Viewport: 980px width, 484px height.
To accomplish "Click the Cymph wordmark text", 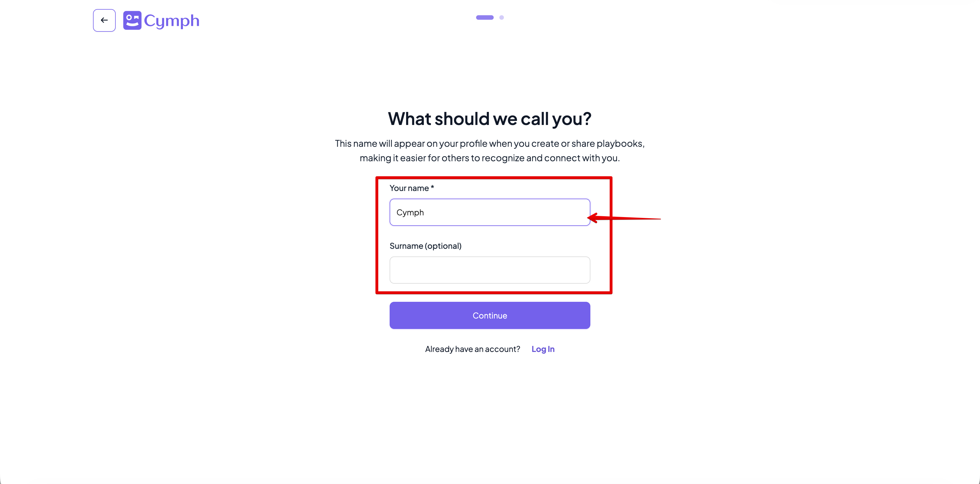I will point(172,20).
